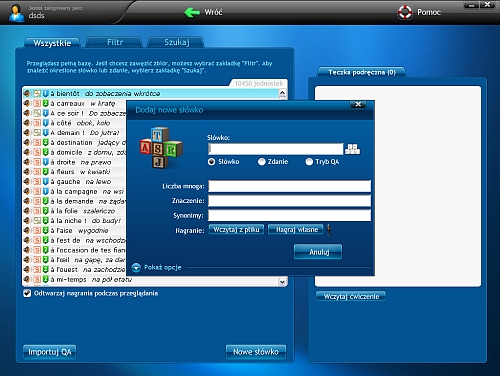Click the orange S icon on 'à fleurs'
500x376 pixels.
point(37,172)
